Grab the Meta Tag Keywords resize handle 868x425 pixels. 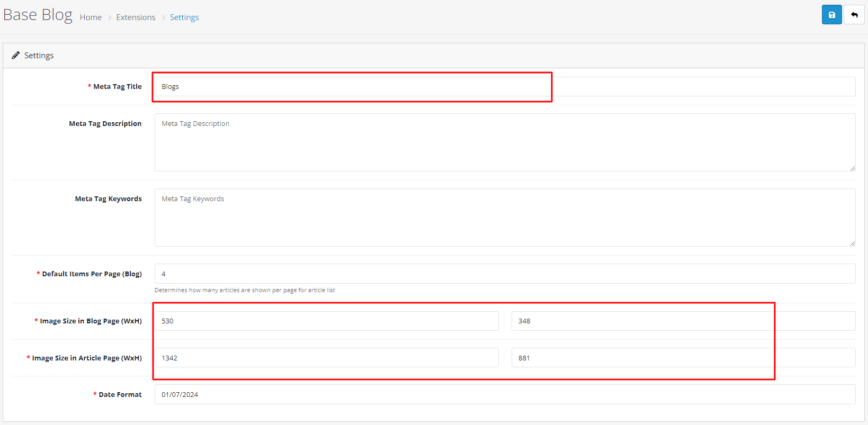click(852, 243)
